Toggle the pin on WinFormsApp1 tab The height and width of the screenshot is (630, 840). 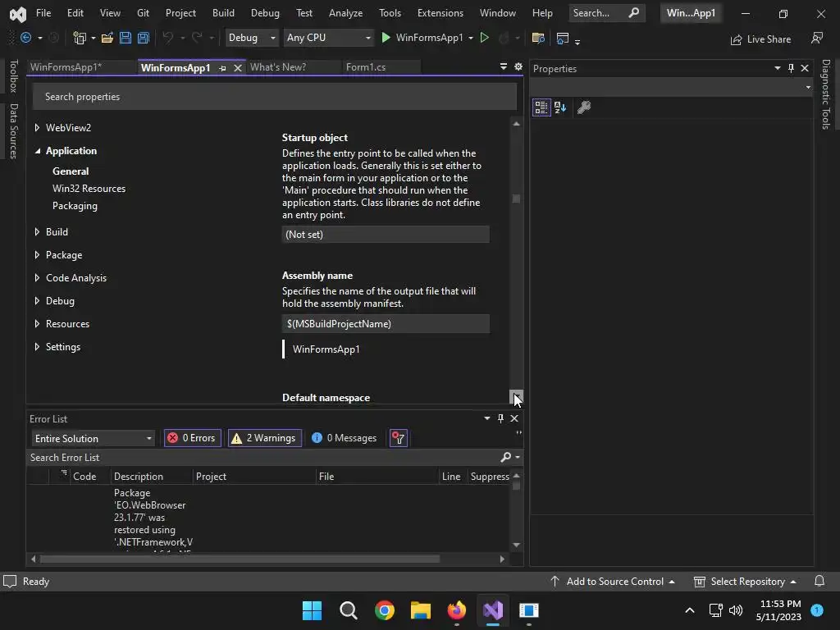(222, 68)
